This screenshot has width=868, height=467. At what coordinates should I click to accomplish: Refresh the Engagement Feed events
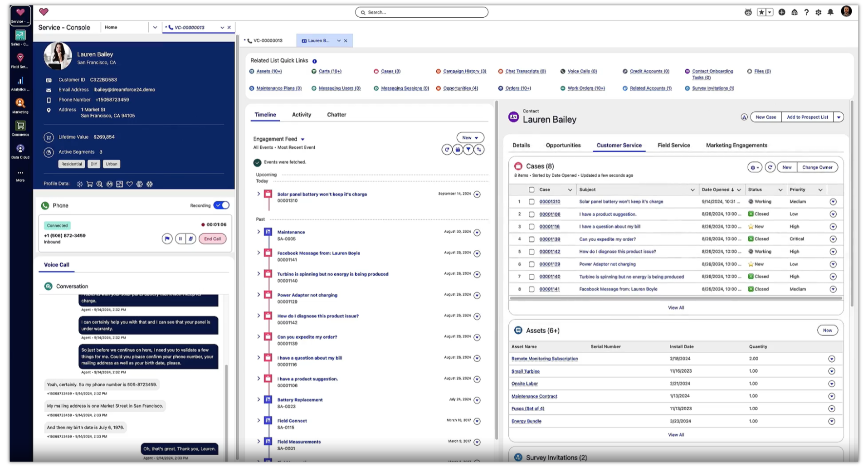(x=447, y=149)
